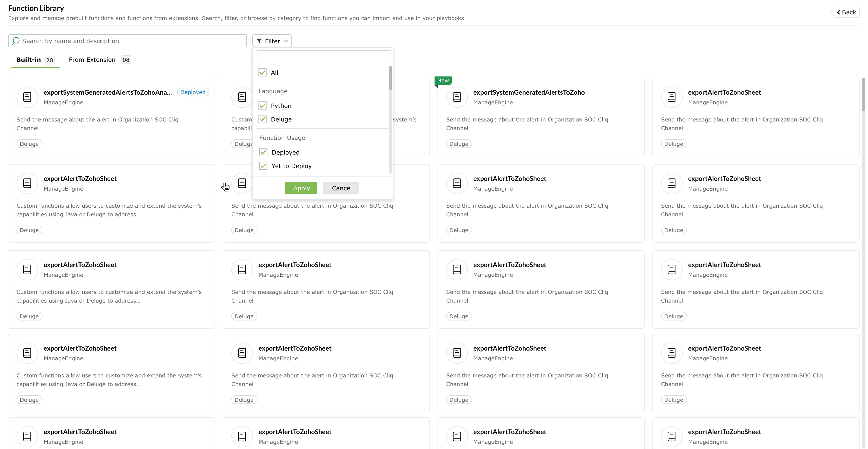Toggle the Yet to Deploy checkbox

[263, 166]
